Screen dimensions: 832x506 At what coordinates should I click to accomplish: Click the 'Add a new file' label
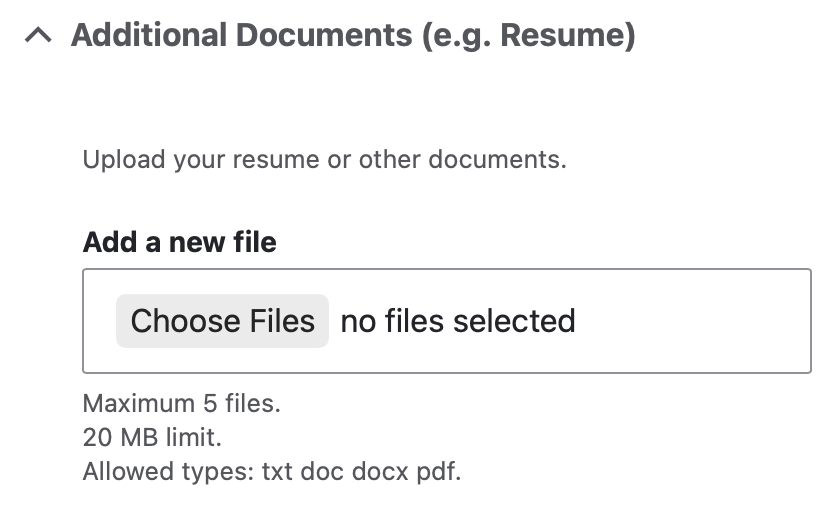(179, 242)
